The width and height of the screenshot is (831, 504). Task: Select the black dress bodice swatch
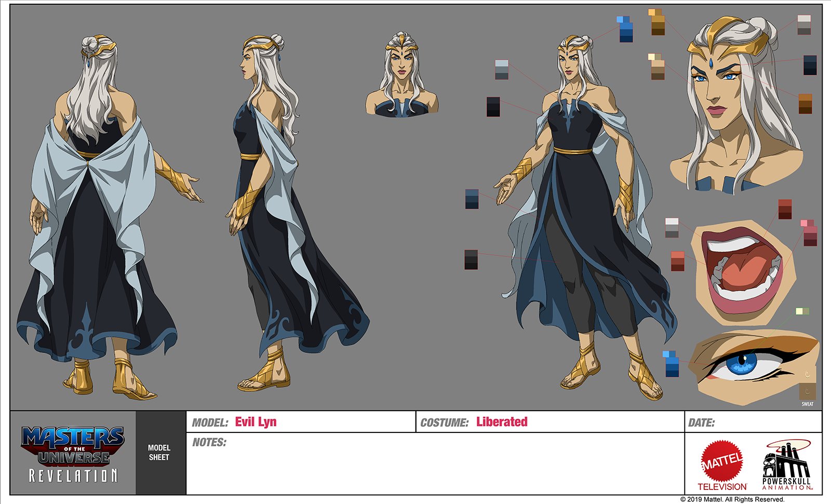tap(493, 106)
